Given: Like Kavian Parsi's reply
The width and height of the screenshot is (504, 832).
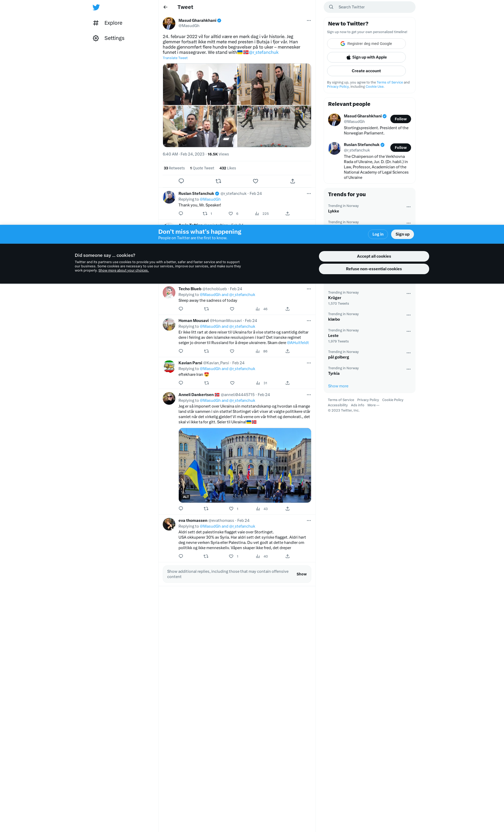Looking at the screenshot, I should click(232, 383).
